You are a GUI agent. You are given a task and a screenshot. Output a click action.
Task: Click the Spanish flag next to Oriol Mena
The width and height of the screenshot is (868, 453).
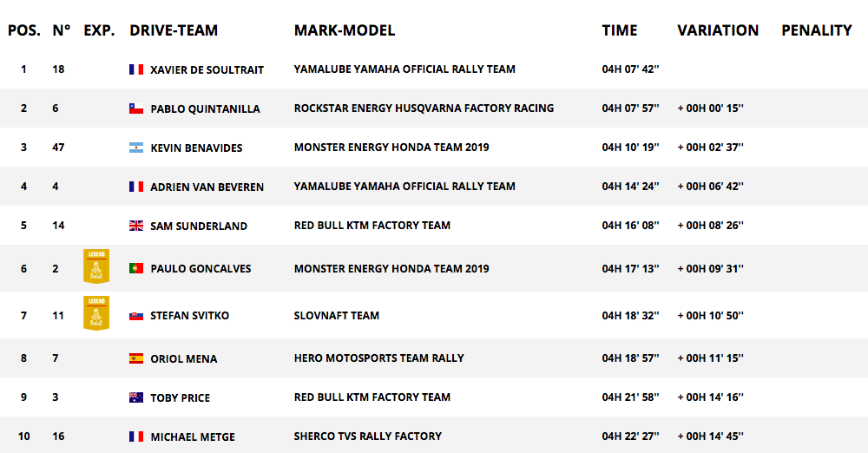point(136,358)
